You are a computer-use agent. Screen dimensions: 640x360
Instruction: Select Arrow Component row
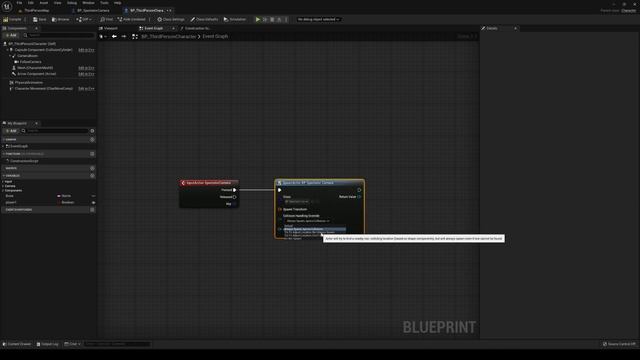click(36, 74)
